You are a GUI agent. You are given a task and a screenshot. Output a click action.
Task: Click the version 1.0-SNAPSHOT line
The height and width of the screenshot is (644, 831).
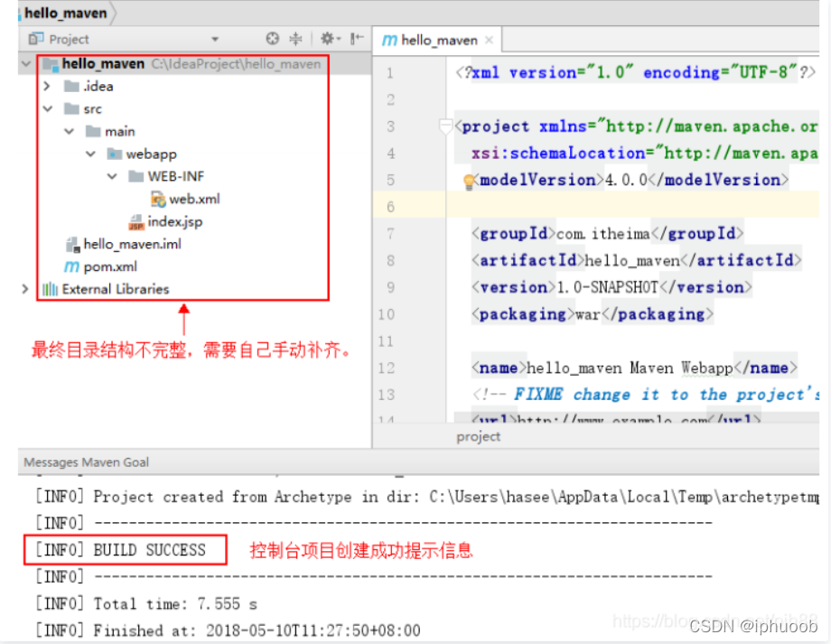click(612, 287)
